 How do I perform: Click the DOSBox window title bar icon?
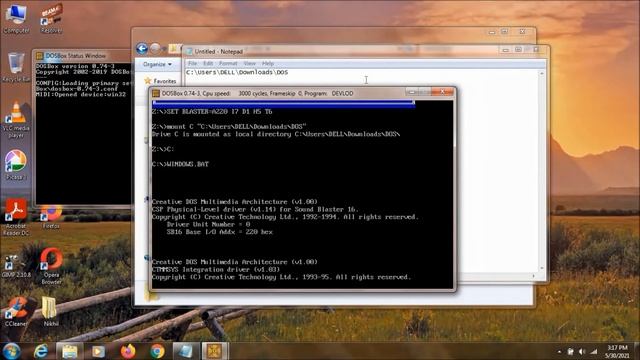[156, 93]
